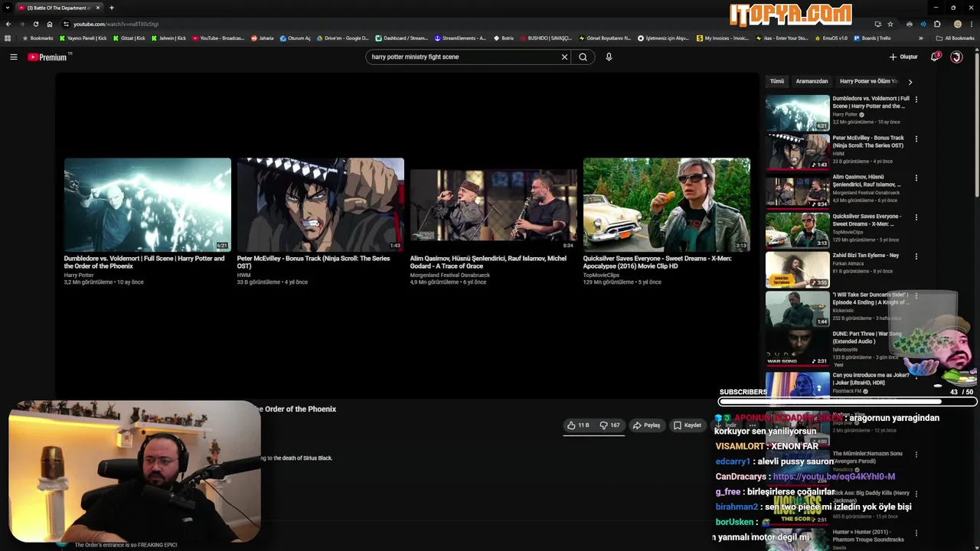Open the Drive'ım Google Drive bookmark
This screenshot has height=551, width=980.
pyautogui.click(x=342, y=37)
